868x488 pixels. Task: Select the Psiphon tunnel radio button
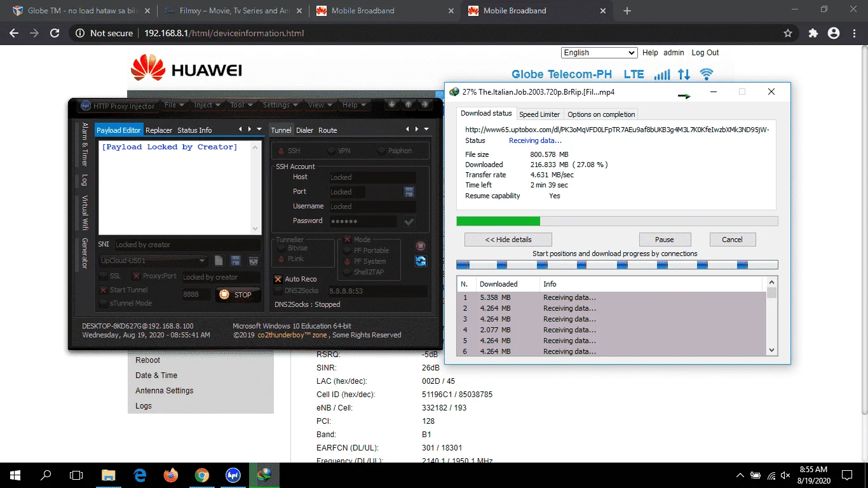pos(381,151)
